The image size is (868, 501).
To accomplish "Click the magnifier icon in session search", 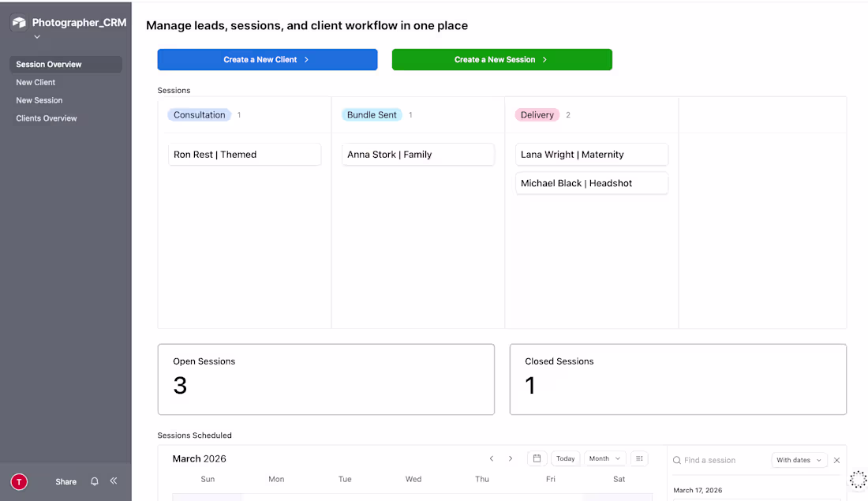I will pos(676,460).
